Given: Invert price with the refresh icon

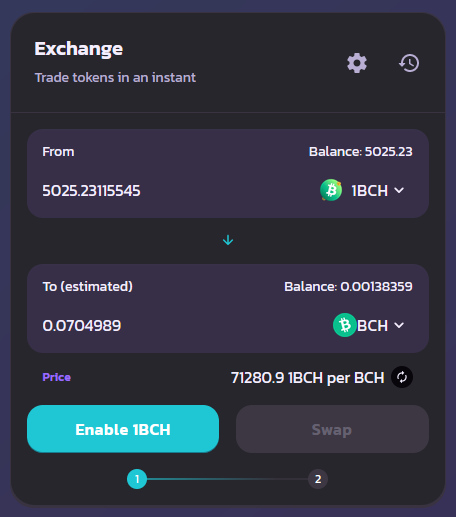Looking at the screenshot, I should [x=402, y=377].
